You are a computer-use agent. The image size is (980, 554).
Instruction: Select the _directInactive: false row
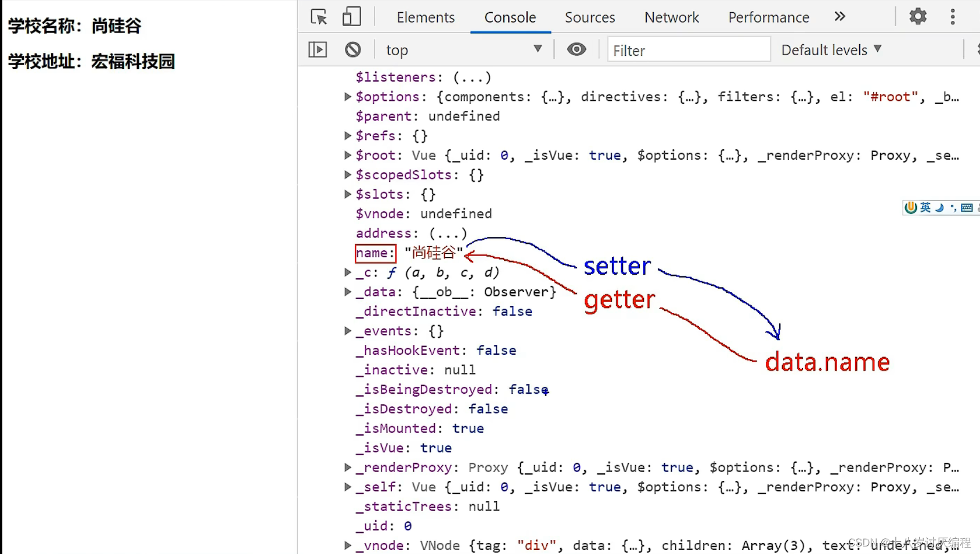[444, 311]
